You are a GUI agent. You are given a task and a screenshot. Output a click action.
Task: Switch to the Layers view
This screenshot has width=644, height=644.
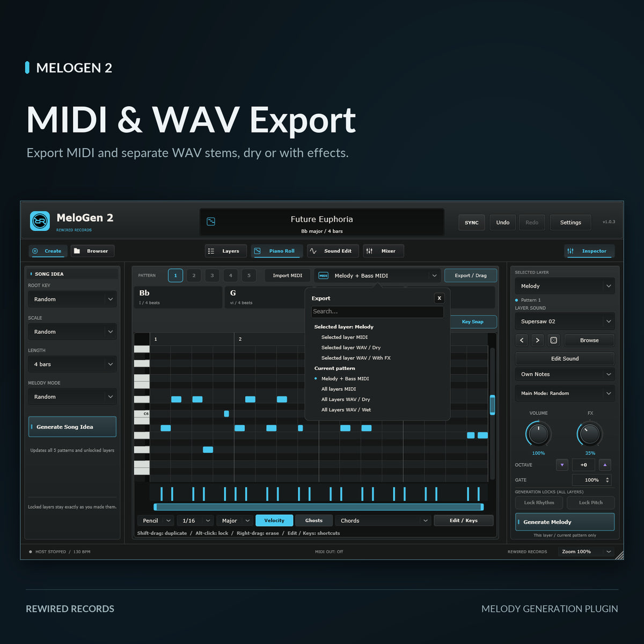226,251
